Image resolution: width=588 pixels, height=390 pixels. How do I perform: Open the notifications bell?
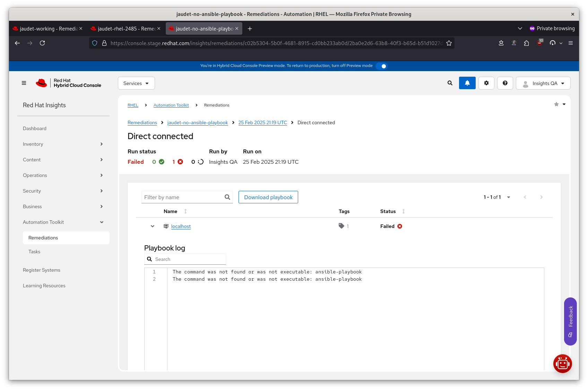click(467, 83)
